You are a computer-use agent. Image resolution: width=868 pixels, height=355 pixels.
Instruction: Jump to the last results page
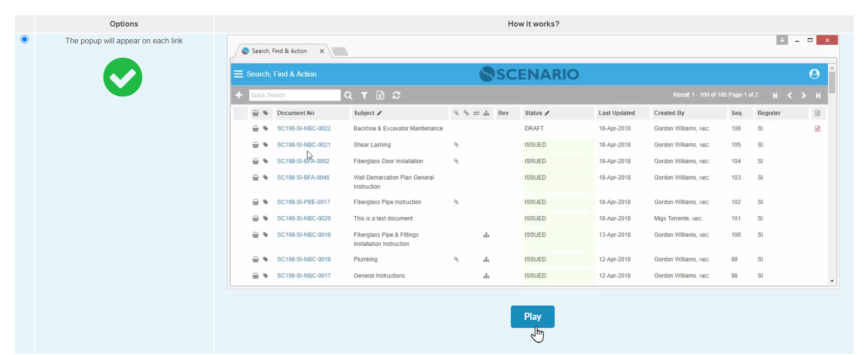click(x=818, y=95)
